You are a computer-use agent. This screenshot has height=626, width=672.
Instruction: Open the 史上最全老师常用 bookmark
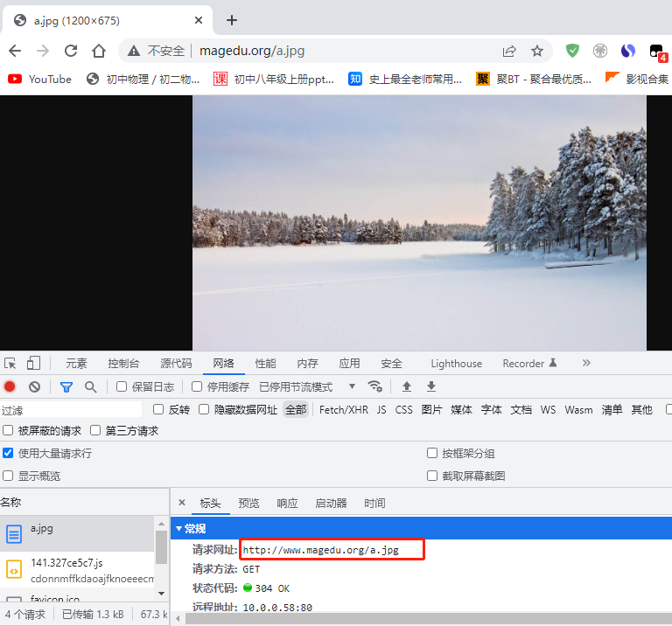pyautogui.click(x=405, y=80)
